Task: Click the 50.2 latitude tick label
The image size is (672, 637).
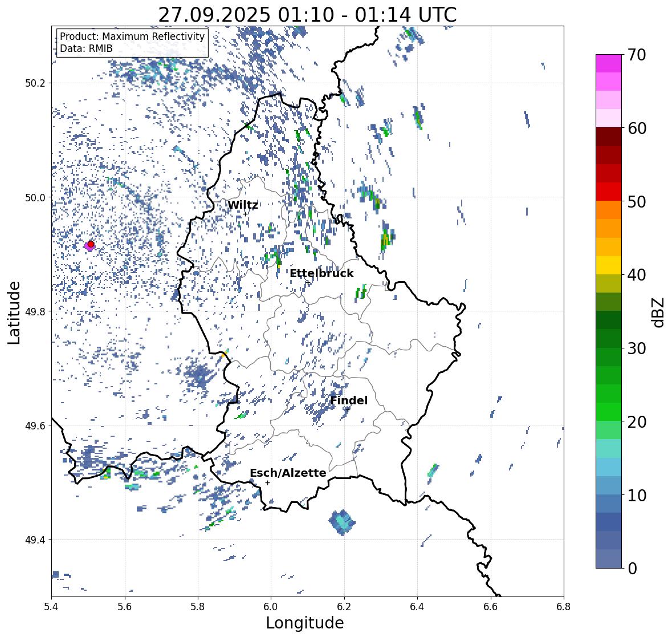Action: pos(35,83)
